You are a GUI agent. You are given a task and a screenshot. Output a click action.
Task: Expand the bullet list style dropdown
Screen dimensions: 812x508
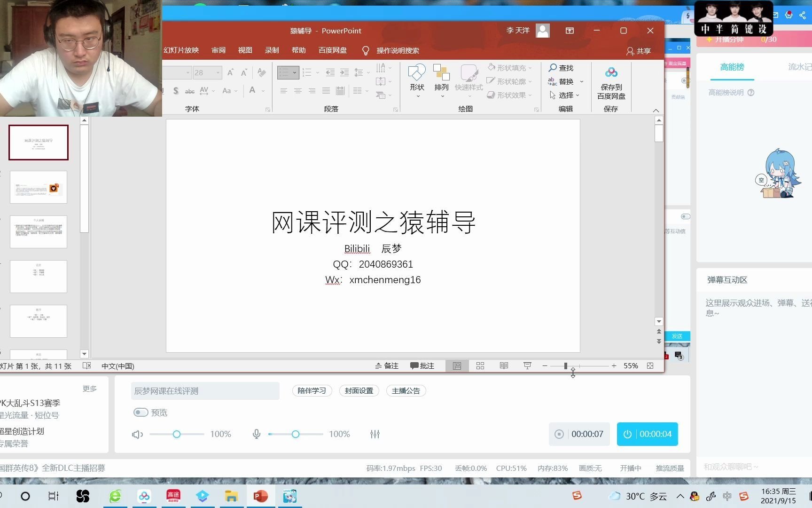coord(295,72)
